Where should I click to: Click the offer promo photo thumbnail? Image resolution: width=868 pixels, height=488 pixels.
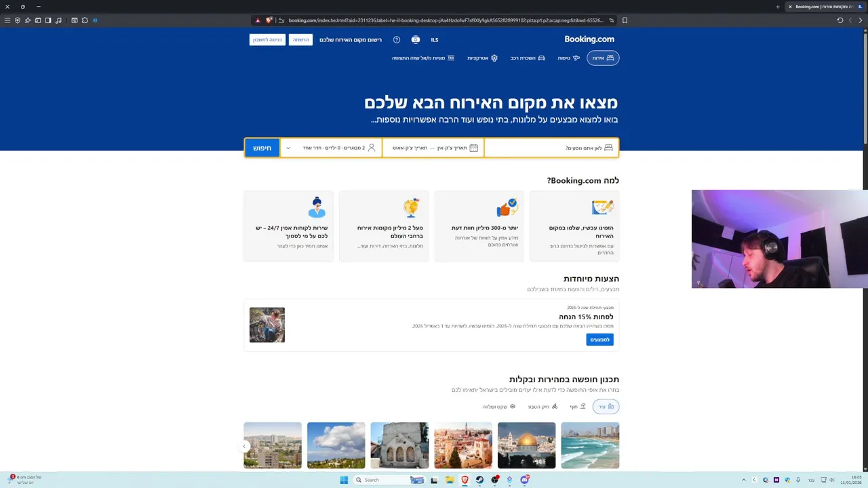pos(267,325)
